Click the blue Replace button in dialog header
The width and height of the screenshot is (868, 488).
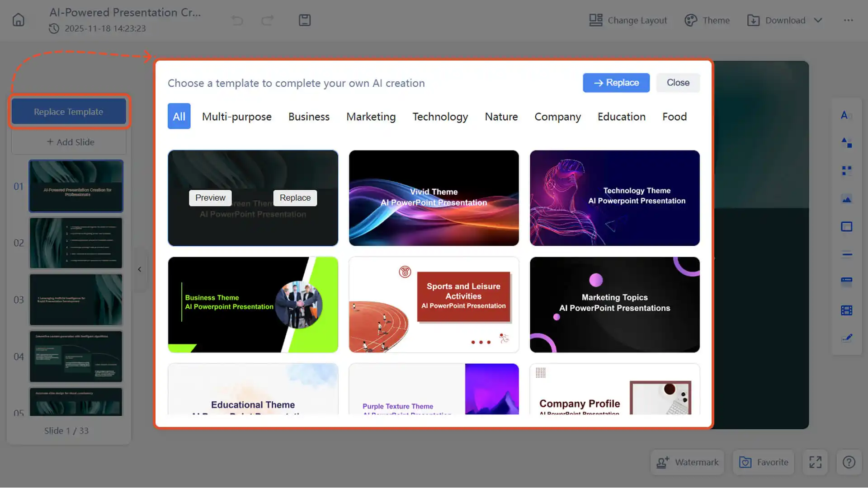pyautogui.click(x=616, y=83)
